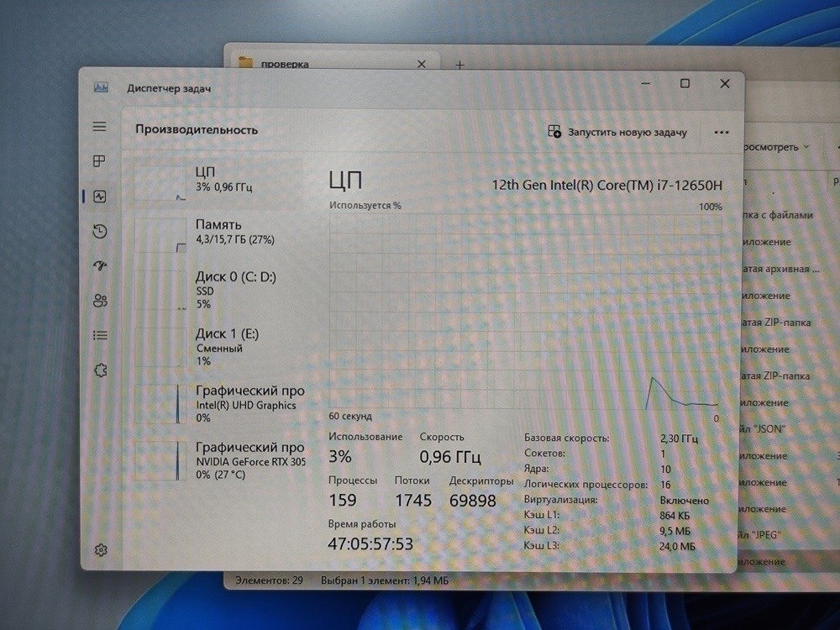The width and height of the screenshot is (840, 630).
Task: Open the Processes page in Task Manager sidebar
Action: [100, 160]
